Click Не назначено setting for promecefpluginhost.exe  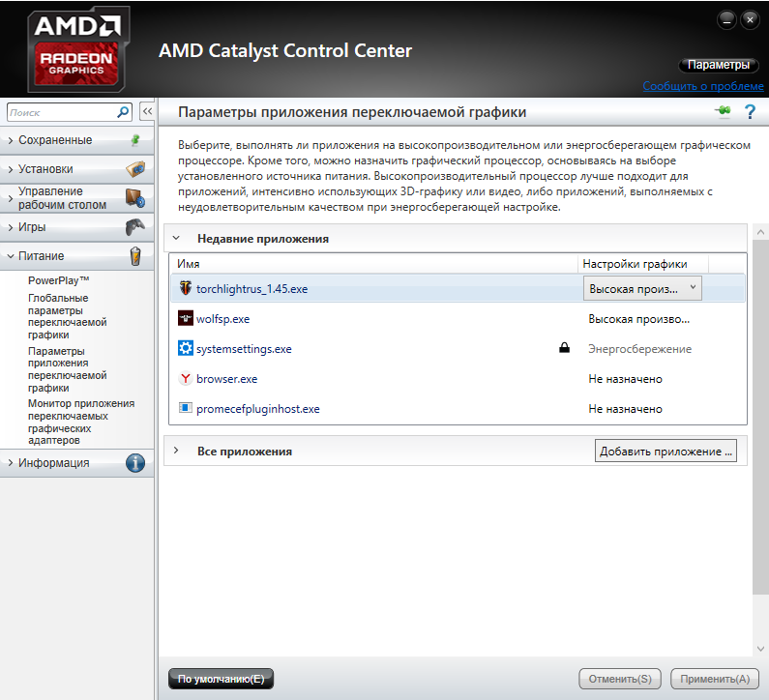point(625,409)
